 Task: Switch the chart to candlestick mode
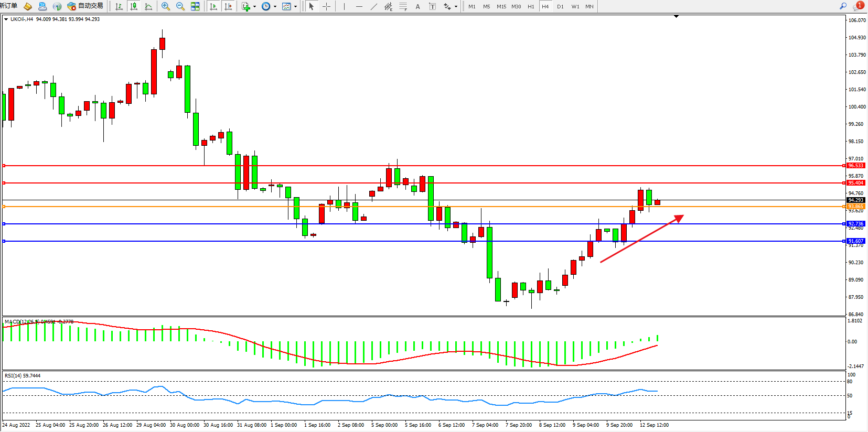tap(134, 6)
